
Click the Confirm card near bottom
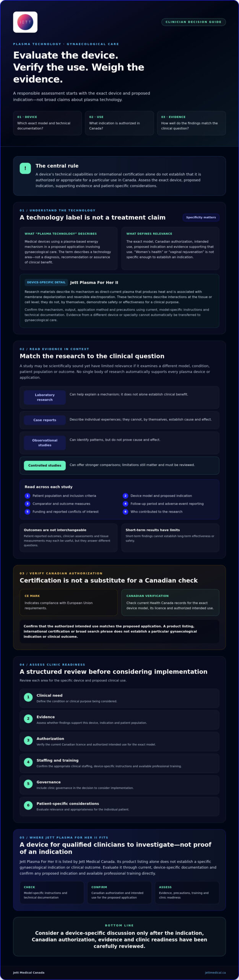click(x=119, y=893)
